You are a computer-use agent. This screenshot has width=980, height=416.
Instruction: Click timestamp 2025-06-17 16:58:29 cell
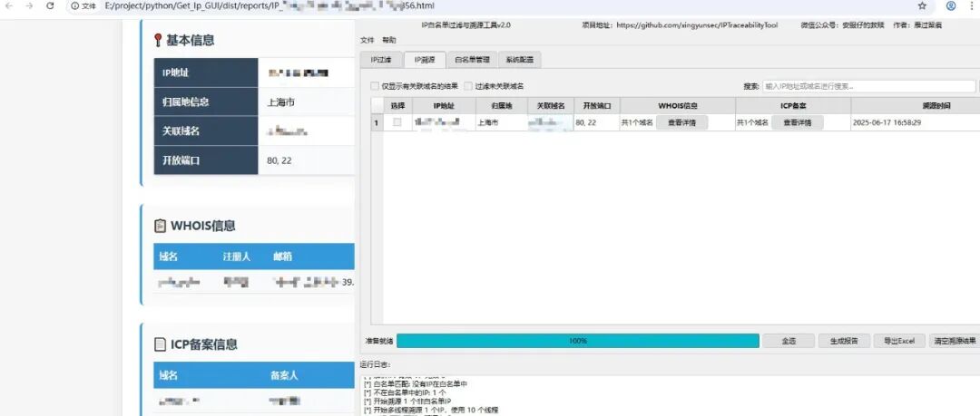click(x=916, y=123)
